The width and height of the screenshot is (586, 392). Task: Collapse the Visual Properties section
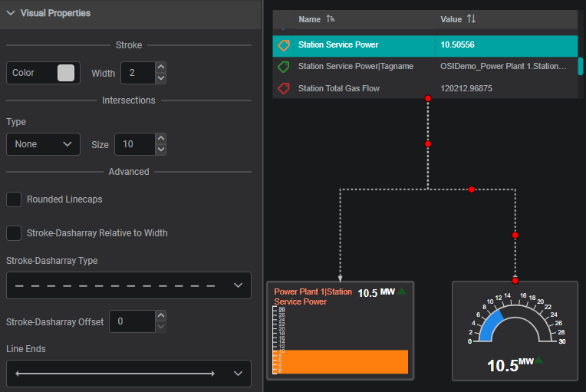[x=11, y=13]
